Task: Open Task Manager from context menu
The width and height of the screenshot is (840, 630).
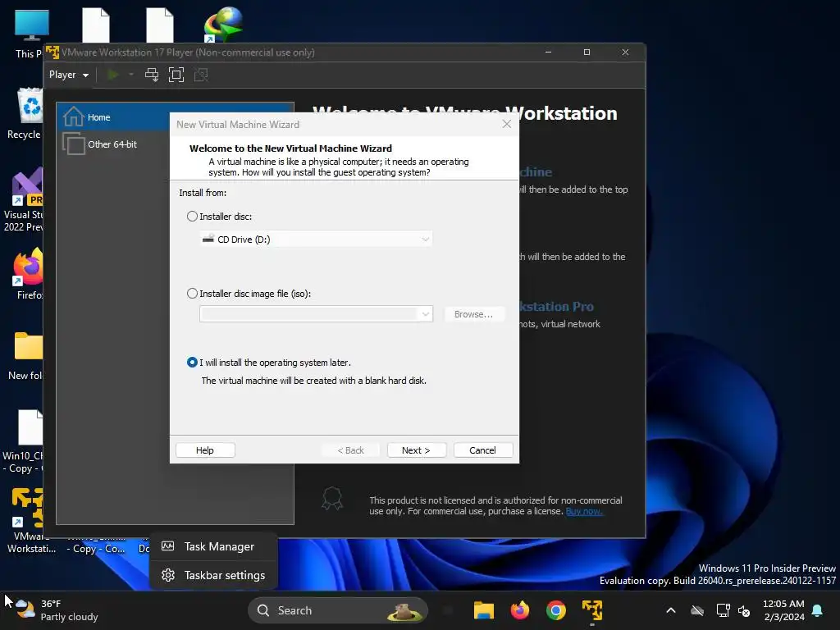Action: tap(213, 546)
